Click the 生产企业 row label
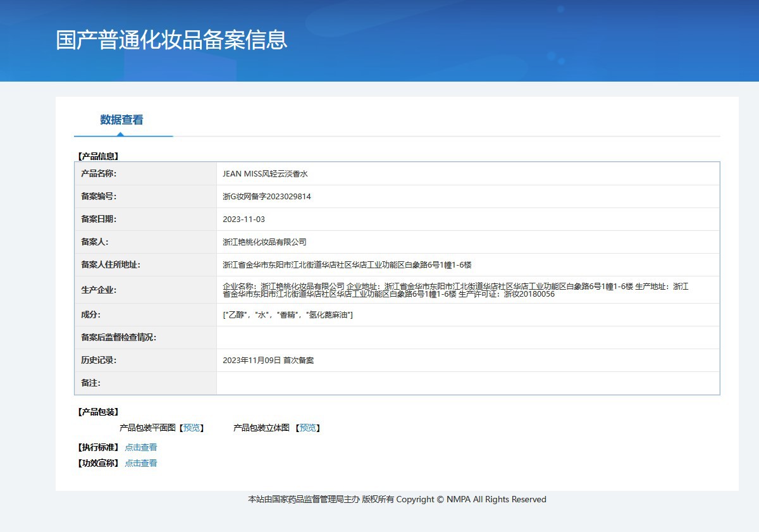Viewport: 759px width, 532px height. [99, 290]
